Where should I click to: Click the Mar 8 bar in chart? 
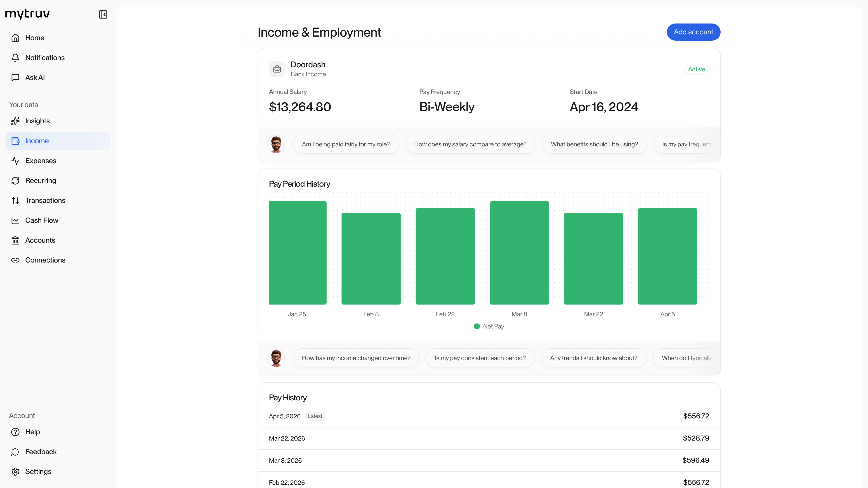pos(519,253)
